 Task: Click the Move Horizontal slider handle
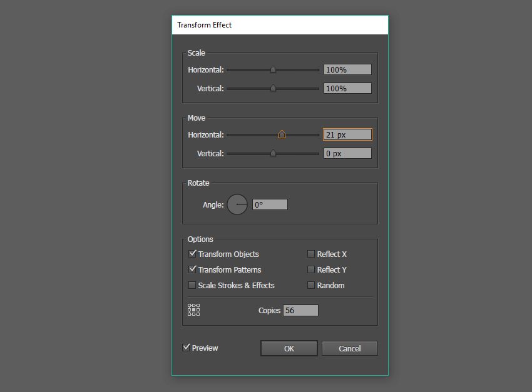[282, 134]
